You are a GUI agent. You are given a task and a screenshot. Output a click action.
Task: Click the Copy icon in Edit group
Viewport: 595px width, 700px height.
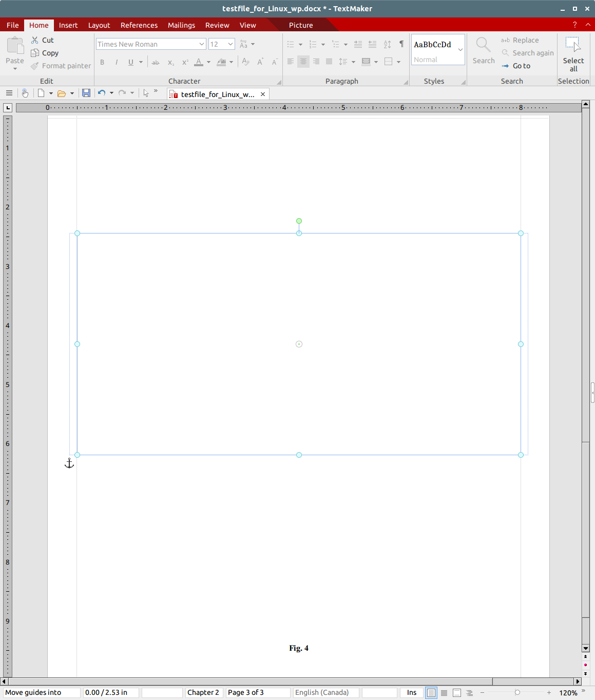35,53
